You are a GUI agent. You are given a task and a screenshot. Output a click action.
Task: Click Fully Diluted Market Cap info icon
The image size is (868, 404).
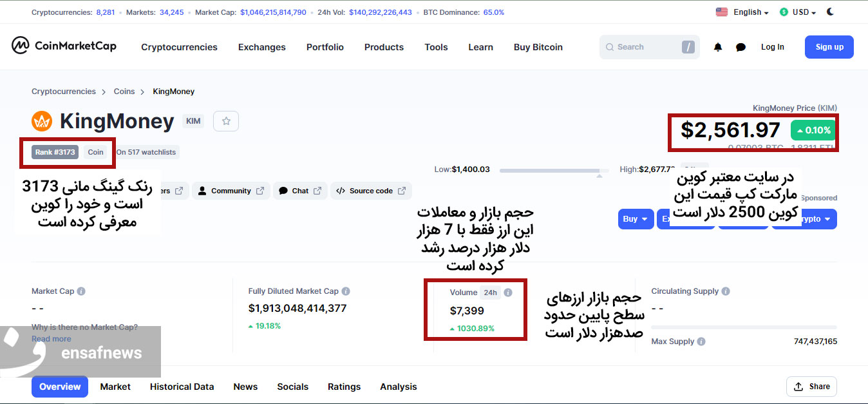pyautogui.click(x=346, y=291)
